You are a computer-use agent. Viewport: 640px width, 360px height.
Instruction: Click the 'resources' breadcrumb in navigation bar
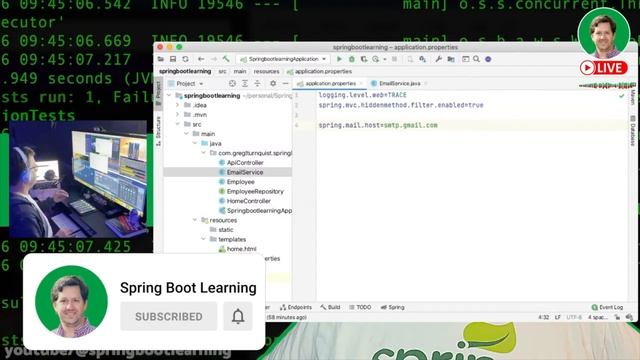tap(267, 71)
